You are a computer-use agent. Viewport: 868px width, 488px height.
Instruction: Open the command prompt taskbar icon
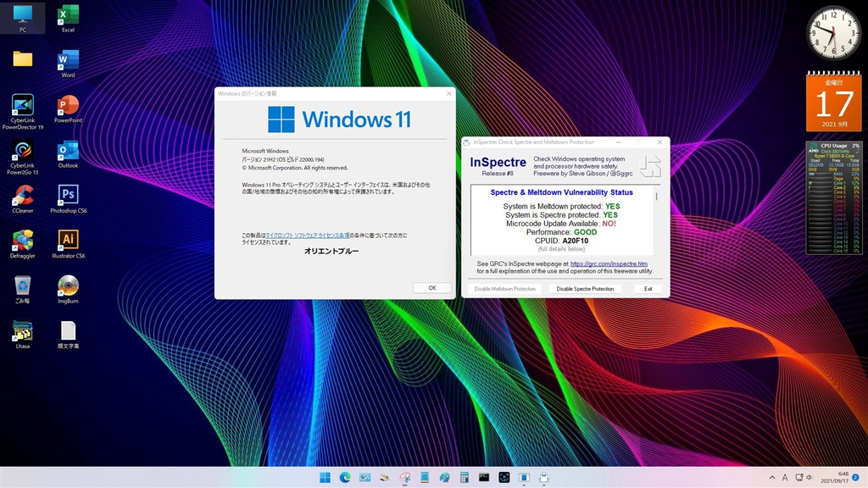coord(484,478)
